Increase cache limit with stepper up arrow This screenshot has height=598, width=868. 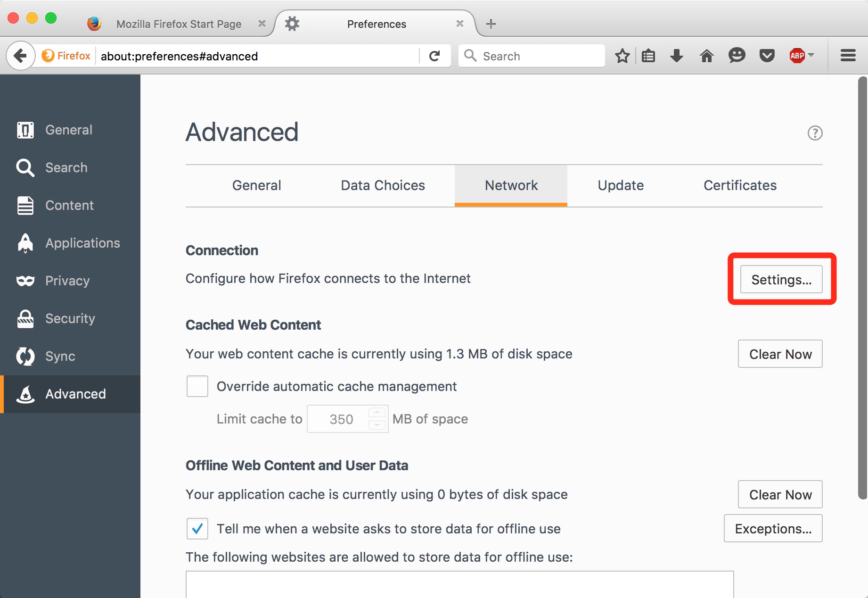(x=377, y=412)
